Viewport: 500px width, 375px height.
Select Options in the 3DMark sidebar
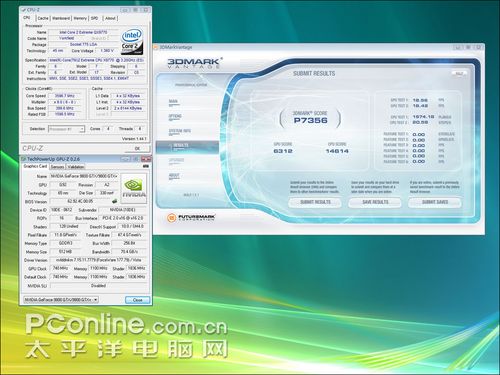(175, 117)
